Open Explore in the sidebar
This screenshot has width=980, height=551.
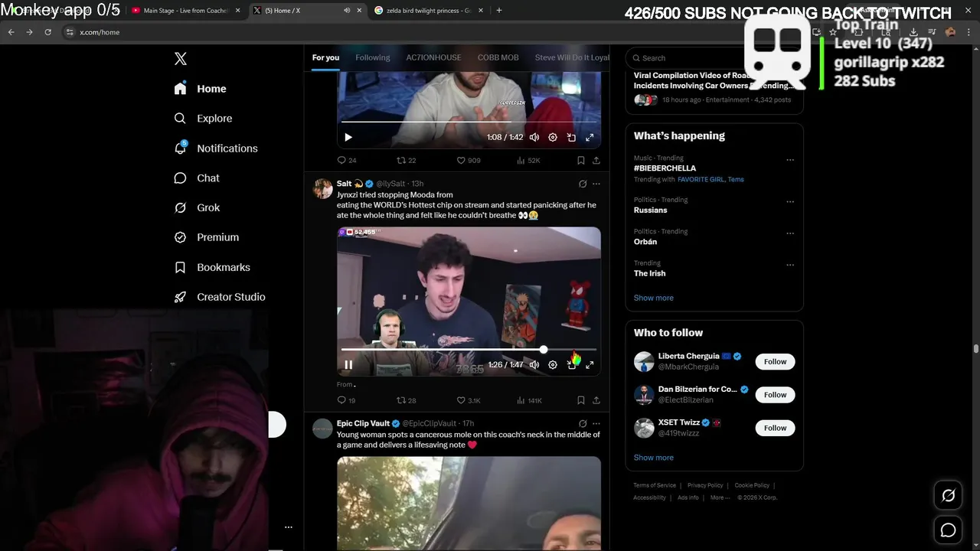click(203, 119)
